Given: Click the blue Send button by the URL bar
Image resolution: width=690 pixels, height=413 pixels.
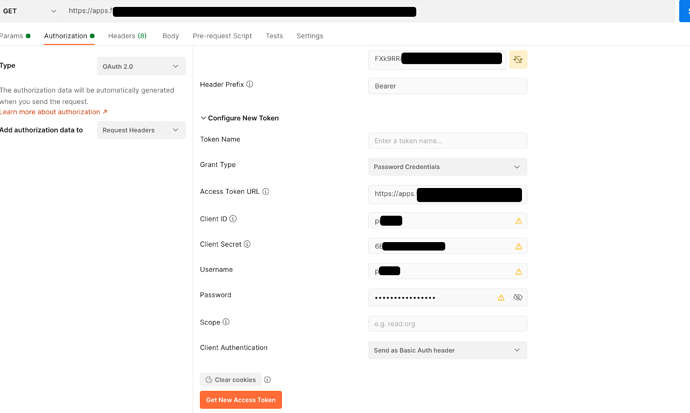Looking at the screenshot, I should [684, 11].
